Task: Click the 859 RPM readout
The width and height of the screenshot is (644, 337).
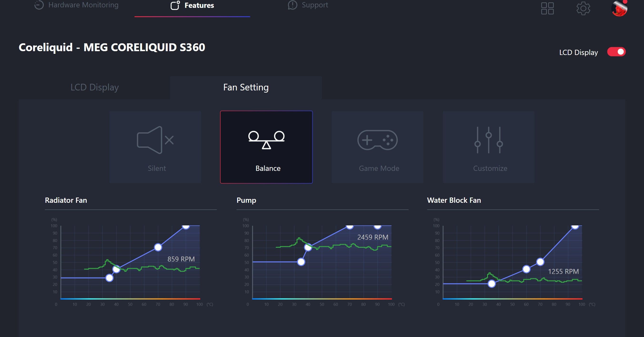Action: (x=181, y=259)
